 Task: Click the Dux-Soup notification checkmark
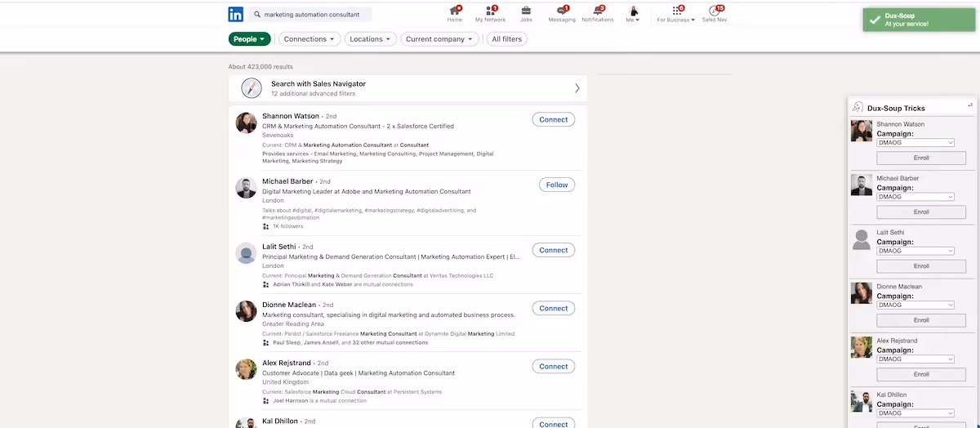pos(875,20)
